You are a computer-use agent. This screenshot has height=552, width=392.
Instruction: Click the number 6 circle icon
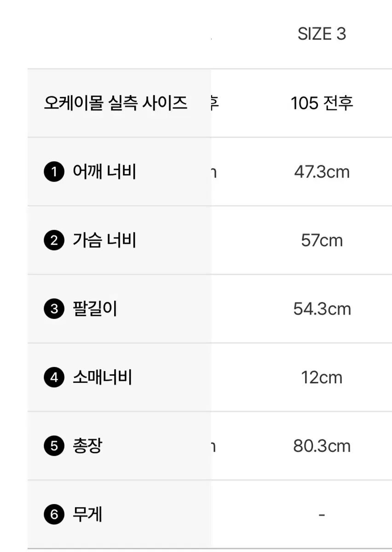(x=54, y=514)
